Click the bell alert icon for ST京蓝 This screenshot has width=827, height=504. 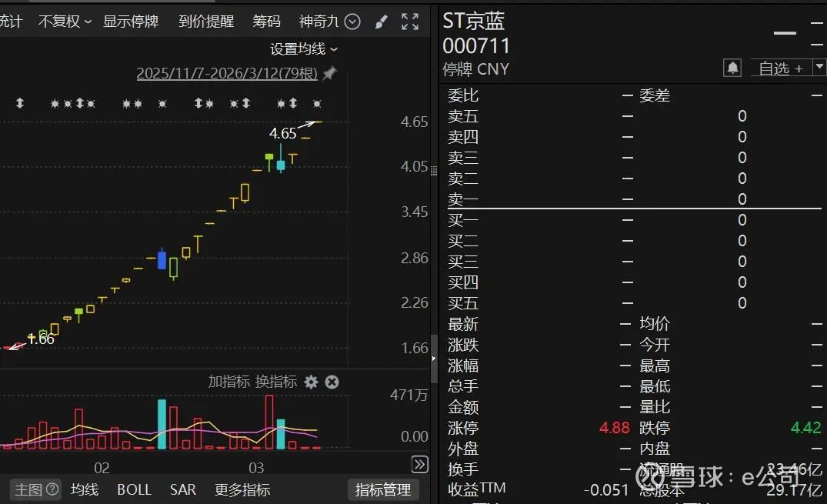point(732,68)
